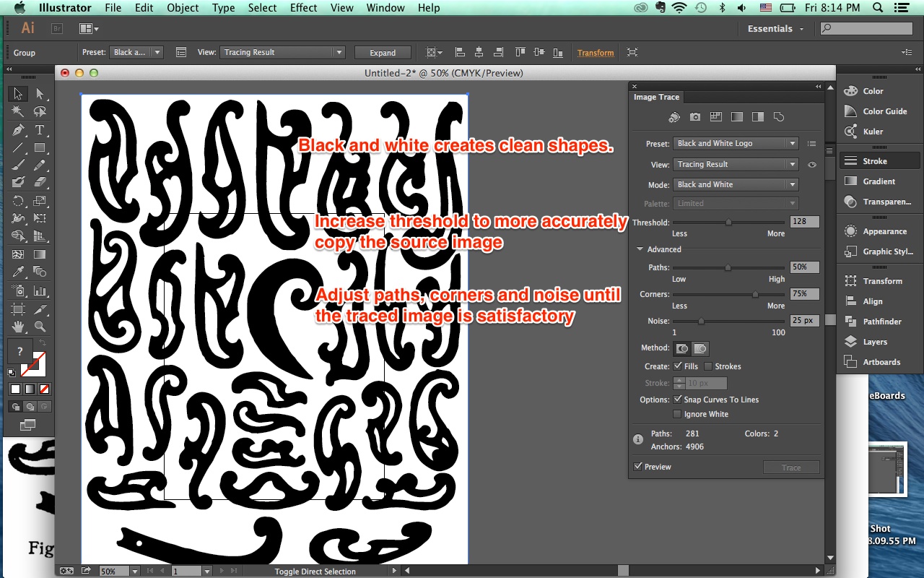Select the Magic Wand tool

pos(18,112)
